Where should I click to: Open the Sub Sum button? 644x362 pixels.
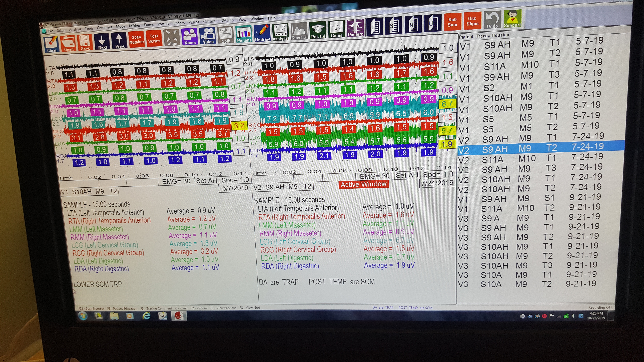coord(452,22)
